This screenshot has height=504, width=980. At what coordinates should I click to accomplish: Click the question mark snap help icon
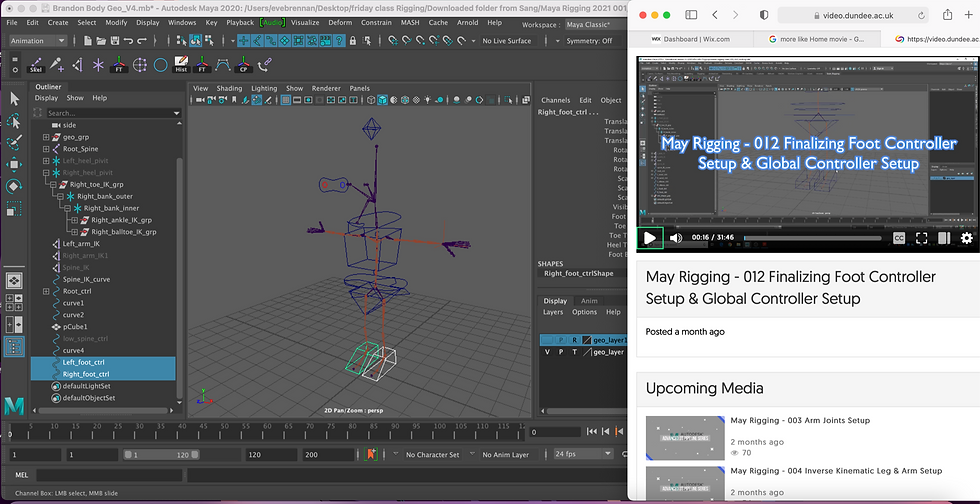click(339, 41)
